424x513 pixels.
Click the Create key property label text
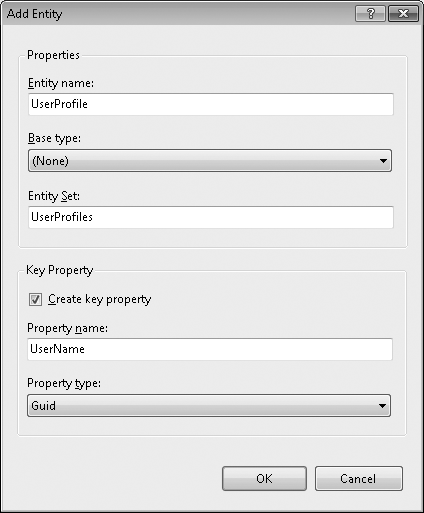pos(99,299)
